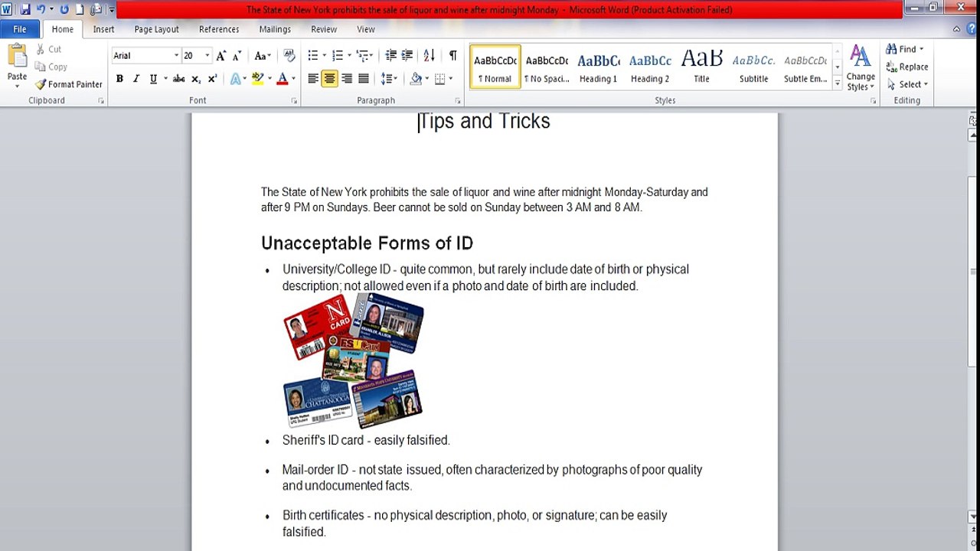Undo the last action

[41, 10]
